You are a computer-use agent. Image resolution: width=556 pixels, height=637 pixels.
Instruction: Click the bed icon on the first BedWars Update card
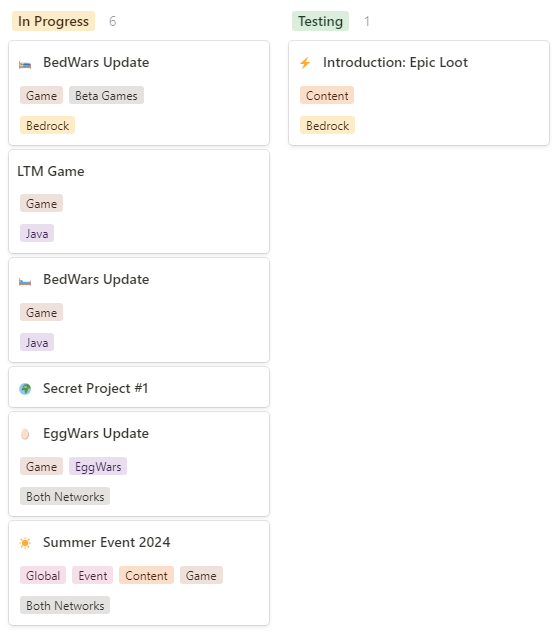[25, 64]
